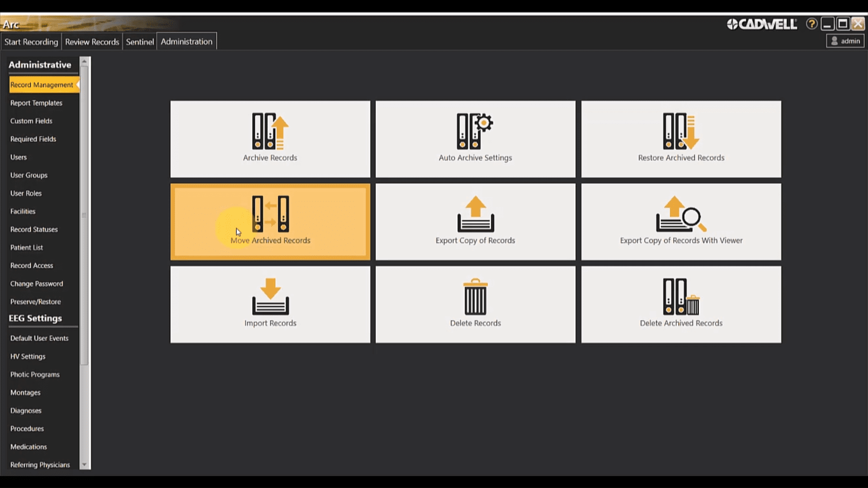The width and height of the screenshot is (868, 488).
Task: Open the Delete Archived Records tile
Action: point(681,304)
